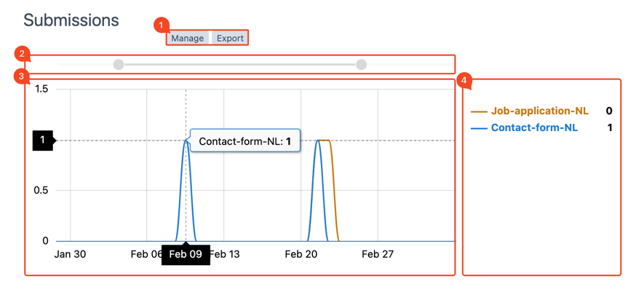Click the Contact-form-NL: 1 tooltip
The height and width of the screenshot is (300, 644).
245,141
